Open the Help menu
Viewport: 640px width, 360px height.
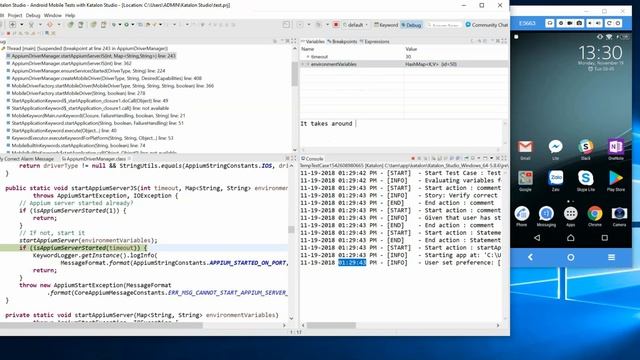pyautogui.click(x=70, y=16)
